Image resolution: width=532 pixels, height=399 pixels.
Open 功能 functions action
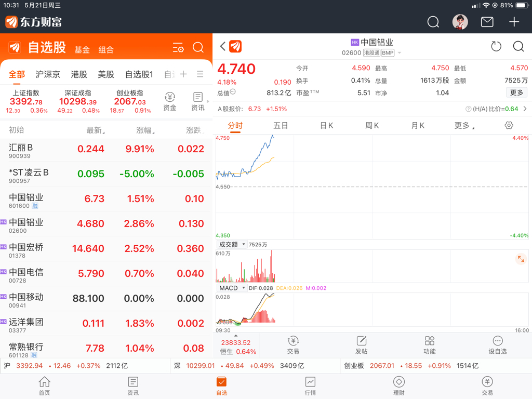tap(430, 345)
